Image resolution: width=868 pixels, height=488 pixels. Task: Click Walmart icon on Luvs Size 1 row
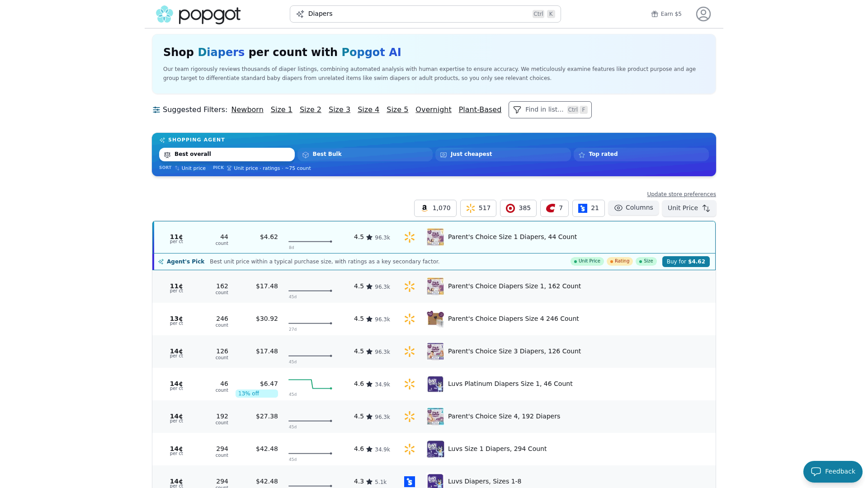pos(410,449)
